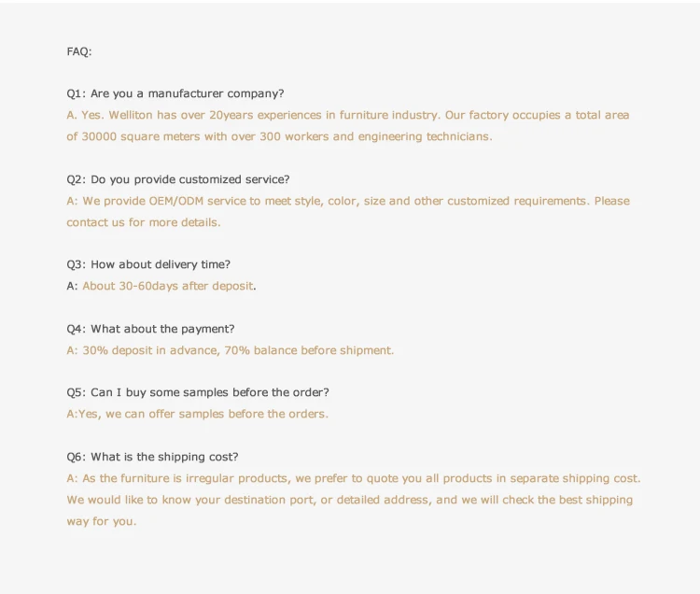Viewport: 700px width, 594px height.
Task: Click the FAQ: heading text
Action: tap(79, 51)
